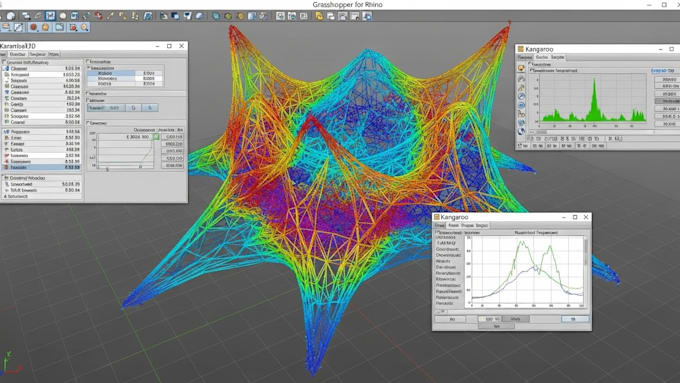Toggle the checkbox above Karamba's three-row table
Viewport: 680px width, 383px height.
pyautogui.click(x=89, y=68)
